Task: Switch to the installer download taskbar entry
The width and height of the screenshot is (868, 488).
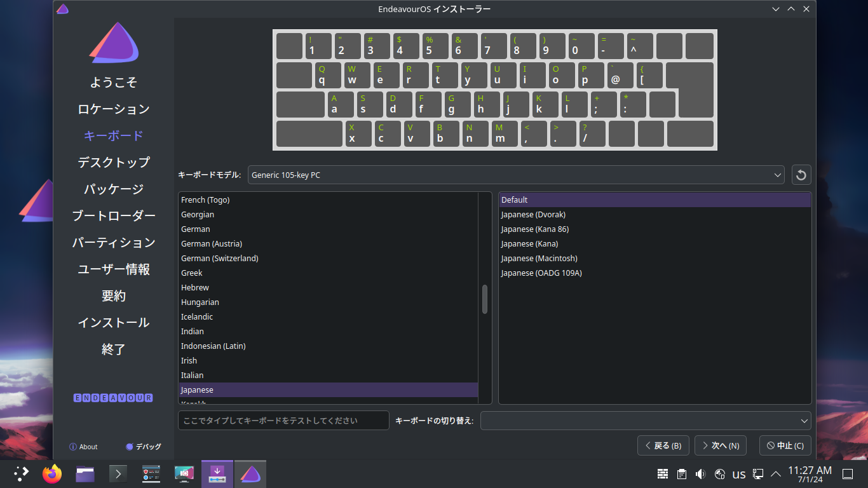Action: (217, 474)
